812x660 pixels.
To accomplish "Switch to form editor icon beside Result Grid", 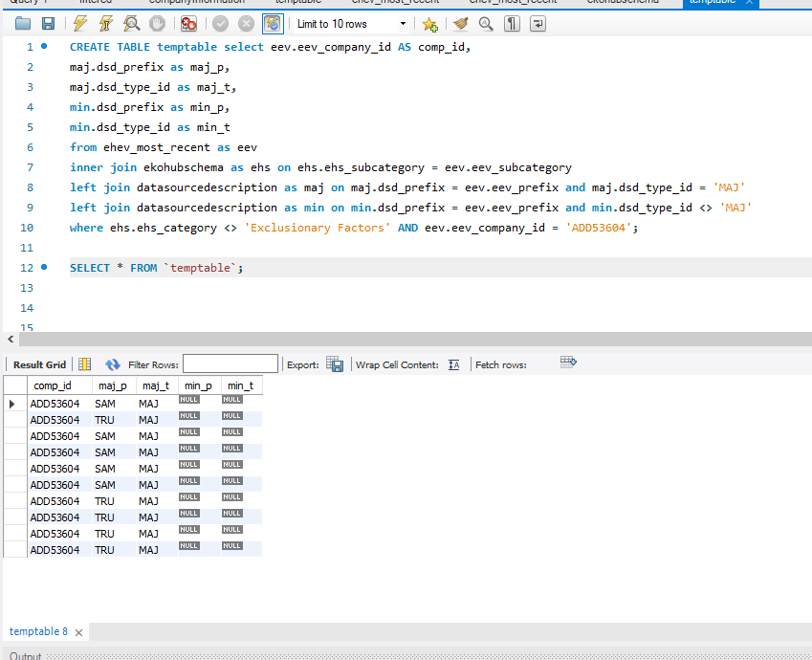I will [84, 364].
